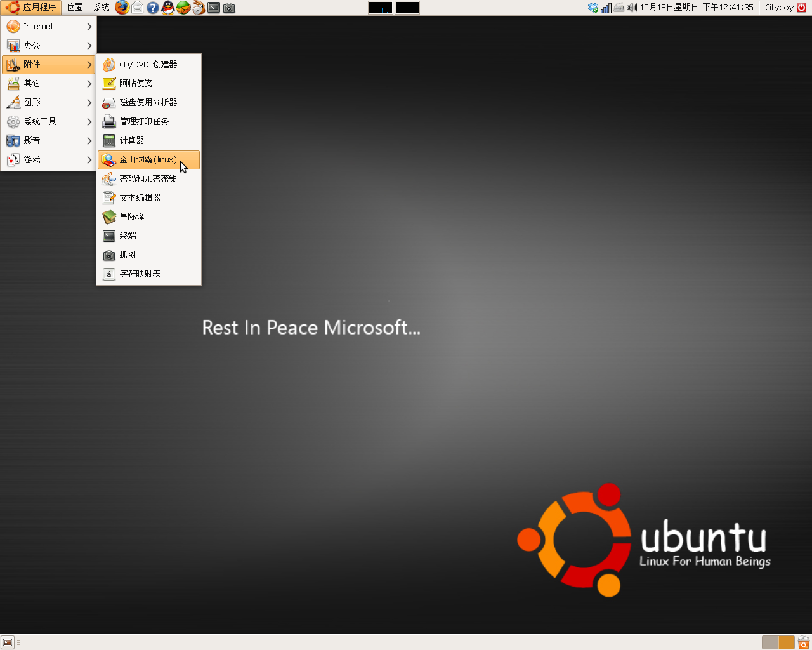Open the Evolution mail icon in the panel
812x650 pixels.
[x=137, y=8]
